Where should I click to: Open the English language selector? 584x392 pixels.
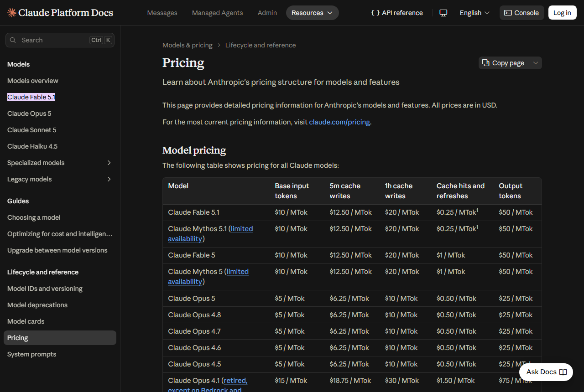(474, 13)
